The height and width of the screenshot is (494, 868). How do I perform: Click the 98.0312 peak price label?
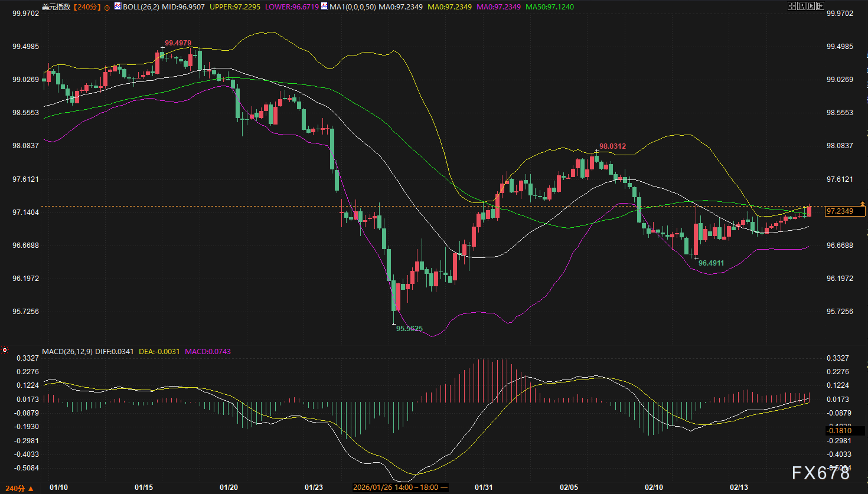click(x=612, y=146)
